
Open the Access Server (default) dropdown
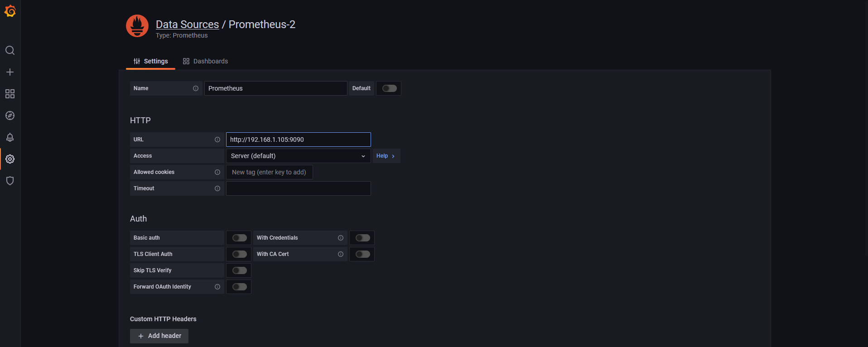tap(299, 156)
